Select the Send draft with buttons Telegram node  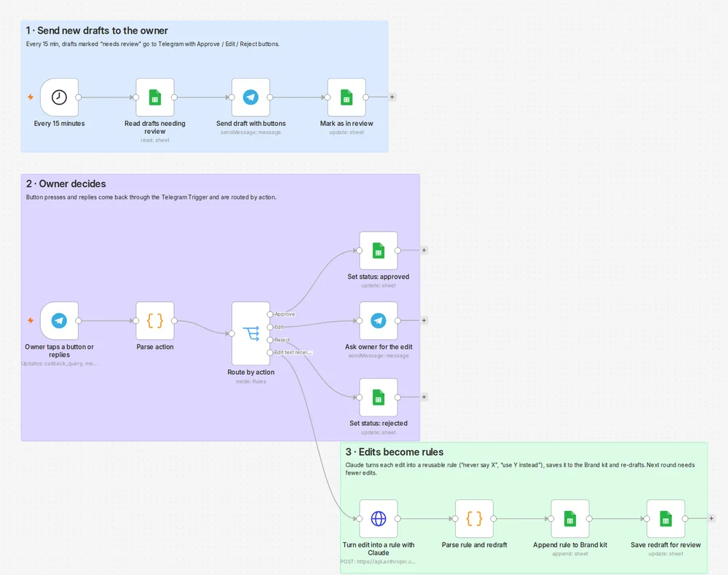[x=250, y=98]
